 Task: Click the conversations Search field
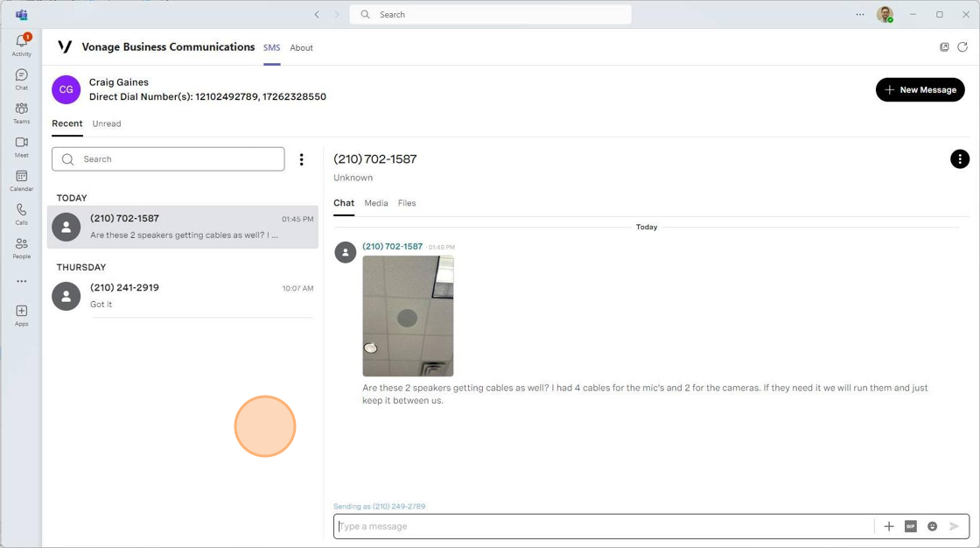tap(168, 159)
